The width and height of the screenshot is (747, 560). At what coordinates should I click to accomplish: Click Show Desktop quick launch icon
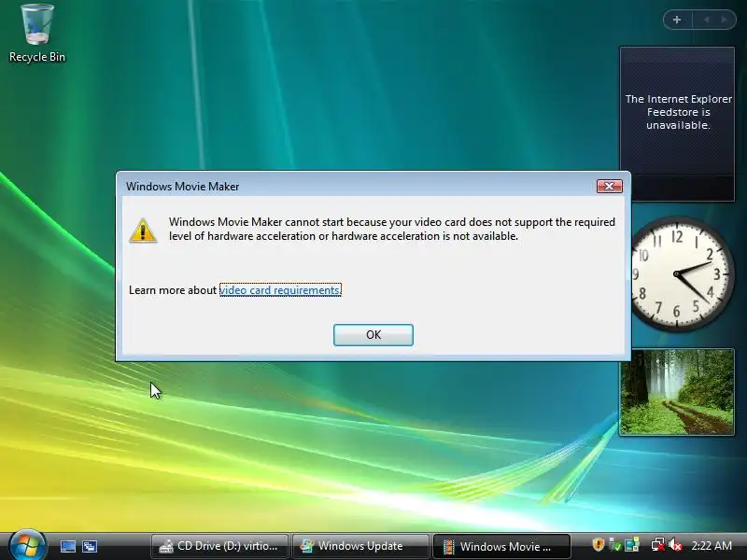(67, 546)
